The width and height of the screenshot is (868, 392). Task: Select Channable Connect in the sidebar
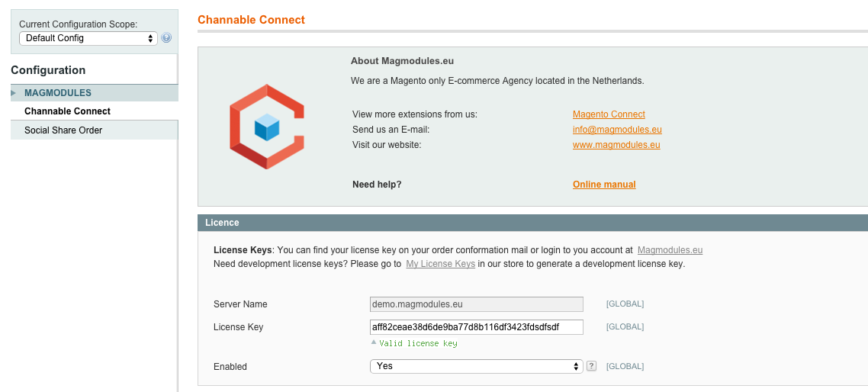tap(67, 111)
